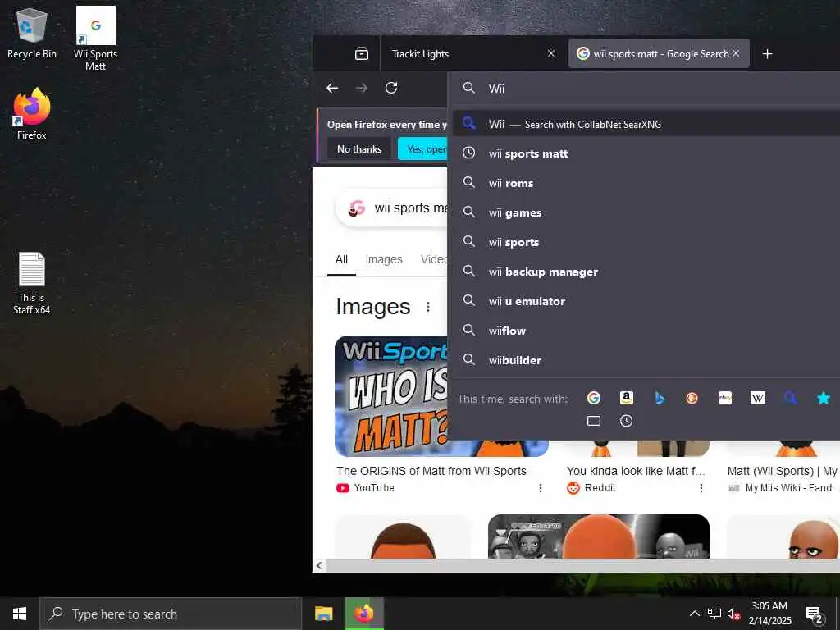
Task: Search this time with Bing icon
Action: [659, 398]
